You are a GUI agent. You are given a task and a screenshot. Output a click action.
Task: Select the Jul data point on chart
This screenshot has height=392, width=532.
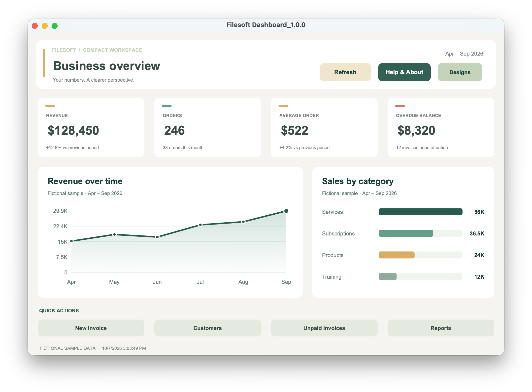(200, 225)
